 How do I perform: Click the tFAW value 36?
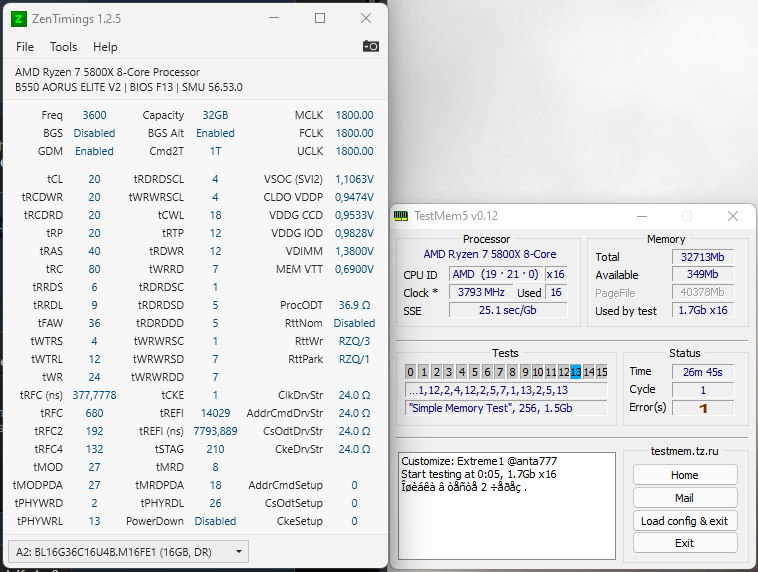pyautogui.click(x=94, y=323)
